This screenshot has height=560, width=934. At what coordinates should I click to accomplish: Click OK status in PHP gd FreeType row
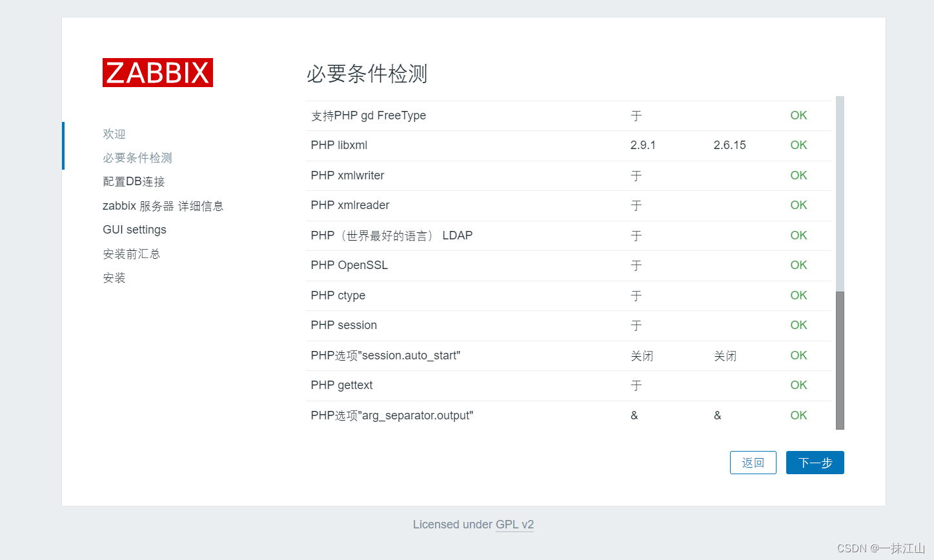tap(798, 115)
